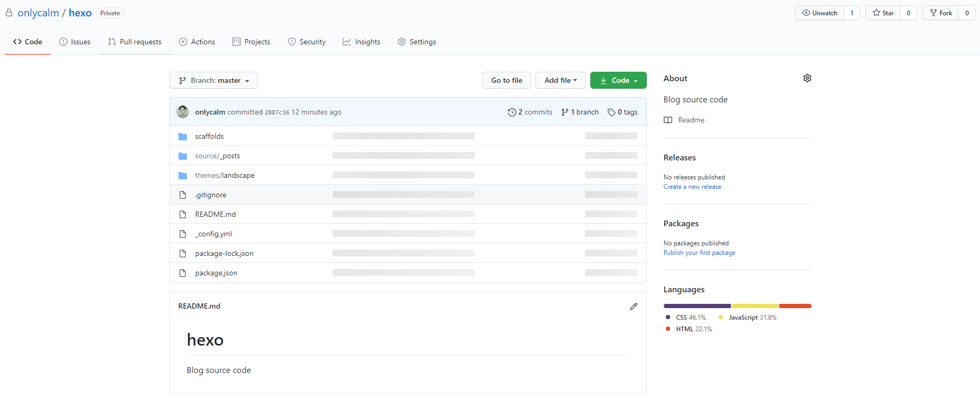Open the Projects tab
Image resolution: width=980 pixels, height=402 pixels.
251,42
